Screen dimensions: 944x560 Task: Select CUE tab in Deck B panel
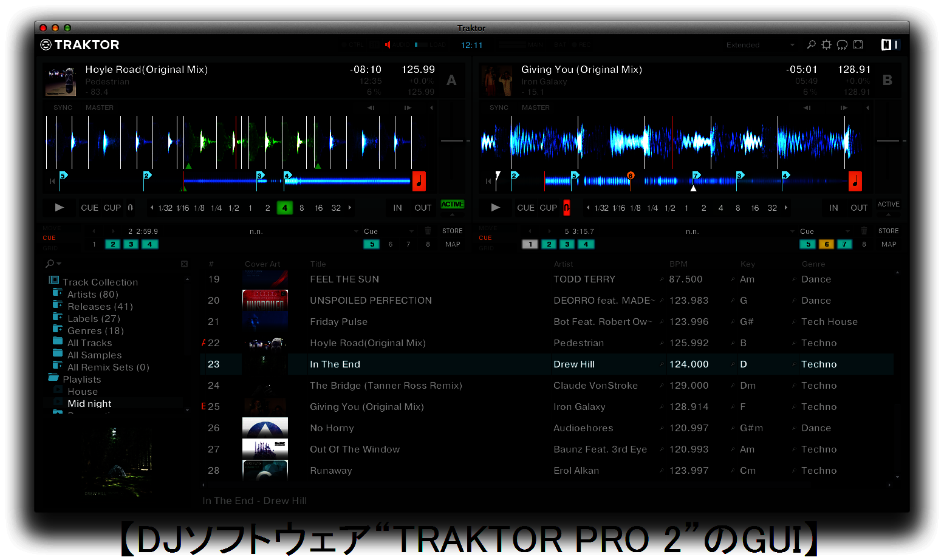[x=485, y=238]
